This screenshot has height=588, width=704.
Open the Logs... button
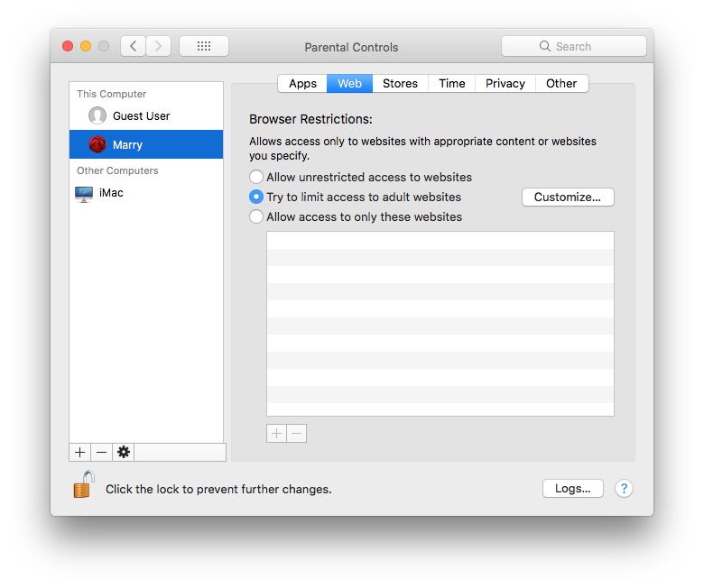point(572,489)
